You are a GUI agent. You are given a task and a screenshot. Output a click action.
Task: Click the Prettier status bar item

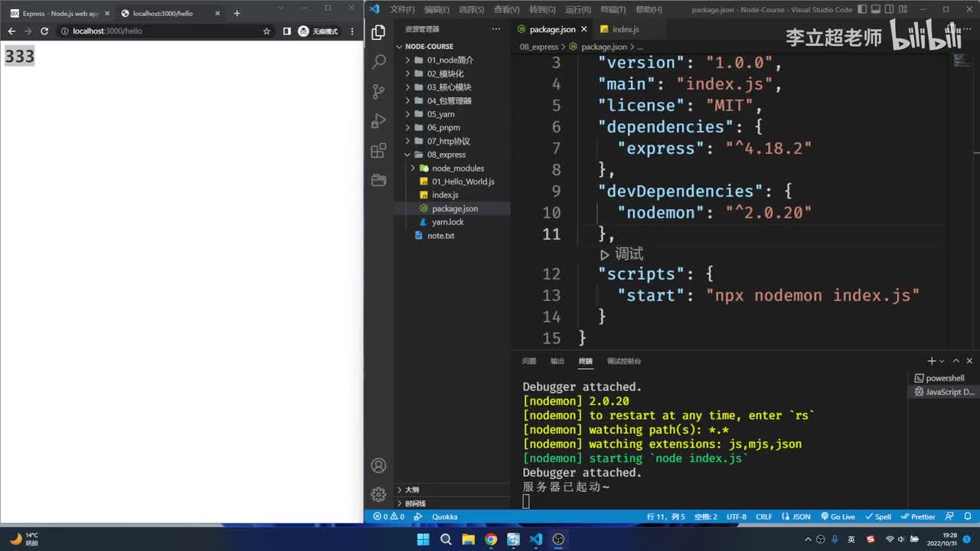pyautogui.click(x=918, y=517)
